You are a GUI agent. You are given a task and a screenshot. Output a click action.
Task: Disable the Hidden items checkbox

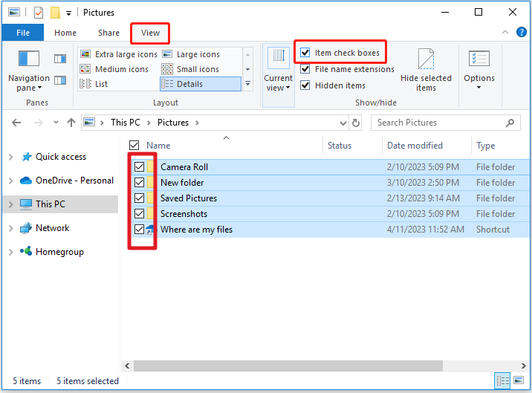[305, 85]
